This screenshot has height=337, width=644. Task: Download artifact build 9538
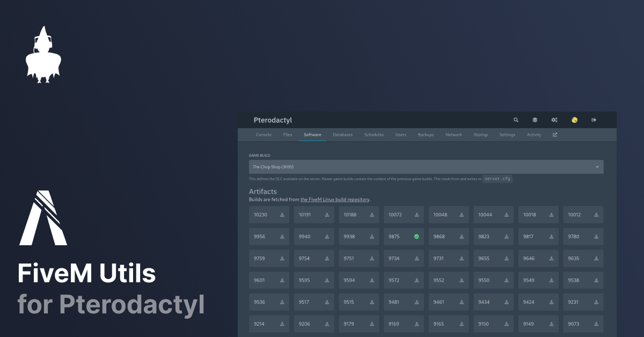596,280
